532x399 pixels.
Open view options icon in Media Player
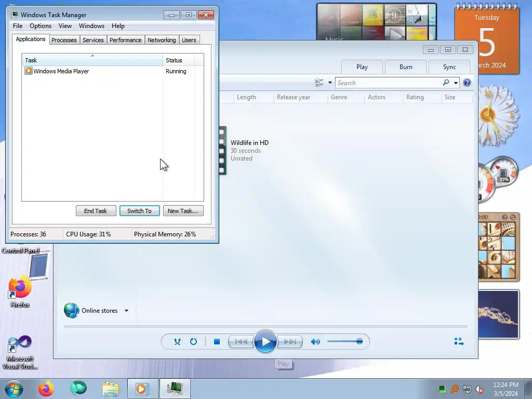click(319, 83)
